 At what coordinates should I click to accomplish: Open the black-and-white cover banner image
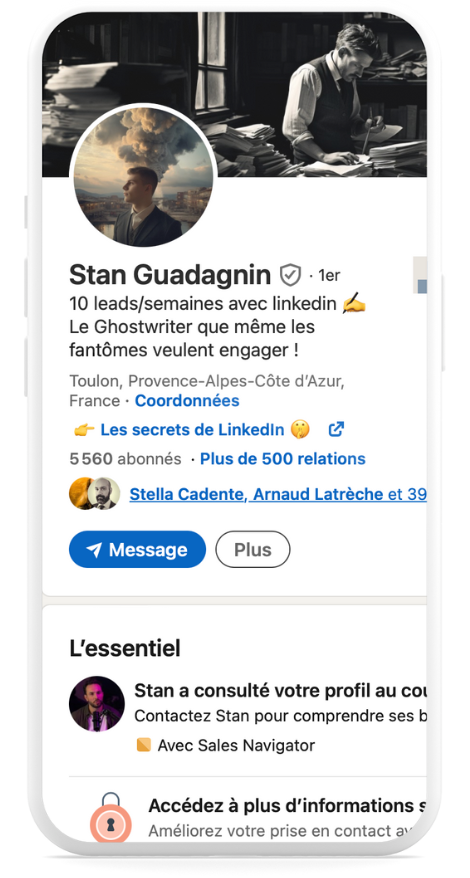[235, 94]
